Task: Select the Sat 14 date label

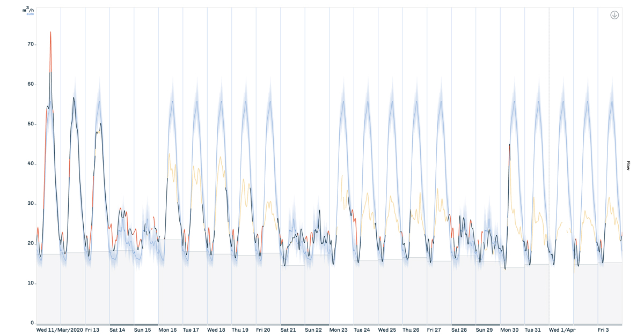Action: coord(117,330)
